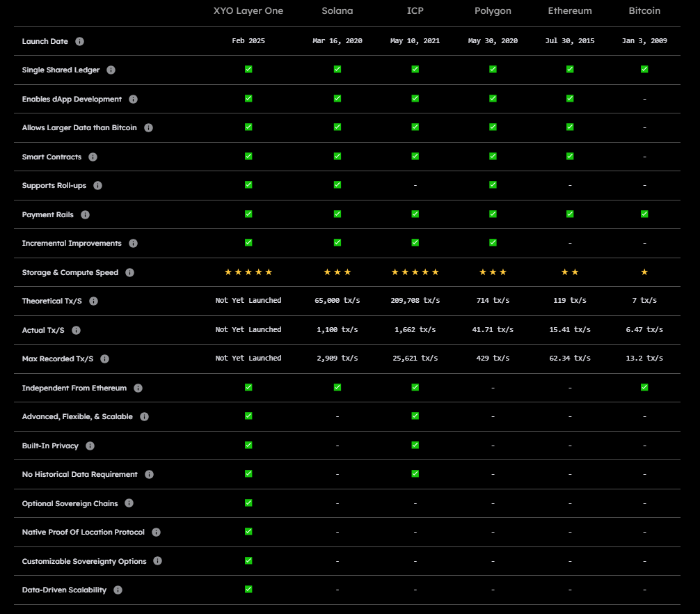Open info for Allows Larger Data than Bitcoin
This screenshot has width=700, height=614.
tap(149, 127)
